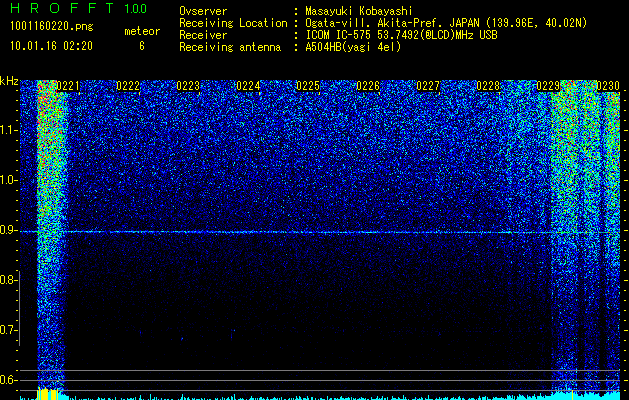Click the 0.7 frequency axis label
Screen dimensions: 629x400
coord(8,330)
